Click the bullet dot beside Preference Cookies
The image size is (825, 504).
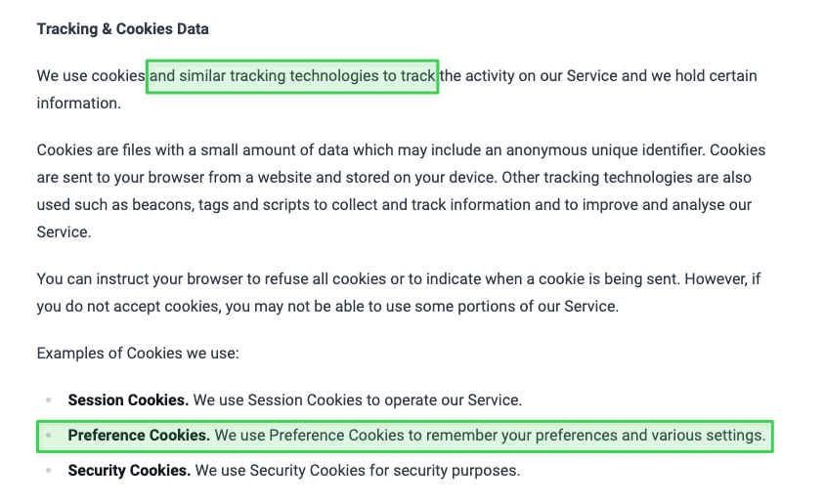pos(48,436)
